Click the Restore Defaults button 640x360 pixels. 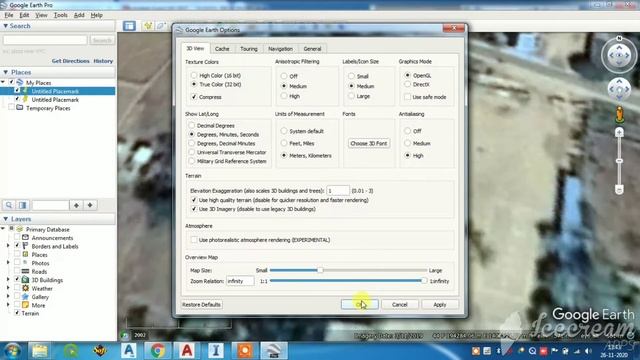point(201,304)
